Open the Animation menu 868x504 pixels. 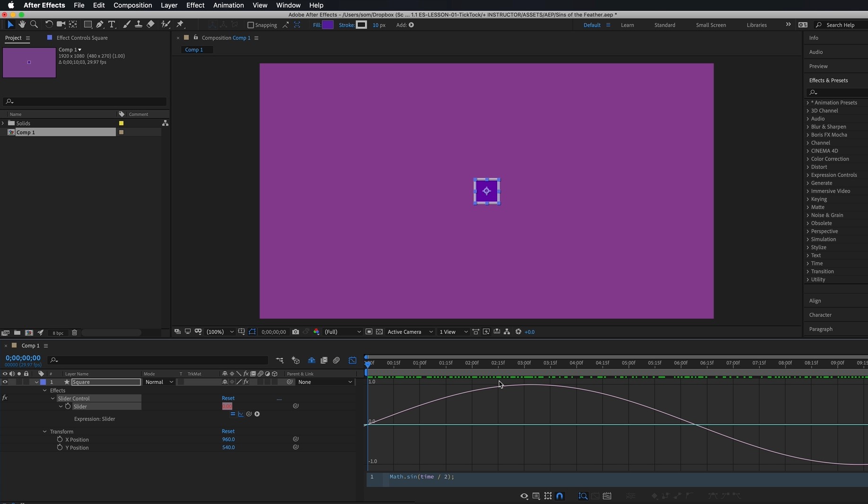point(228,5)
